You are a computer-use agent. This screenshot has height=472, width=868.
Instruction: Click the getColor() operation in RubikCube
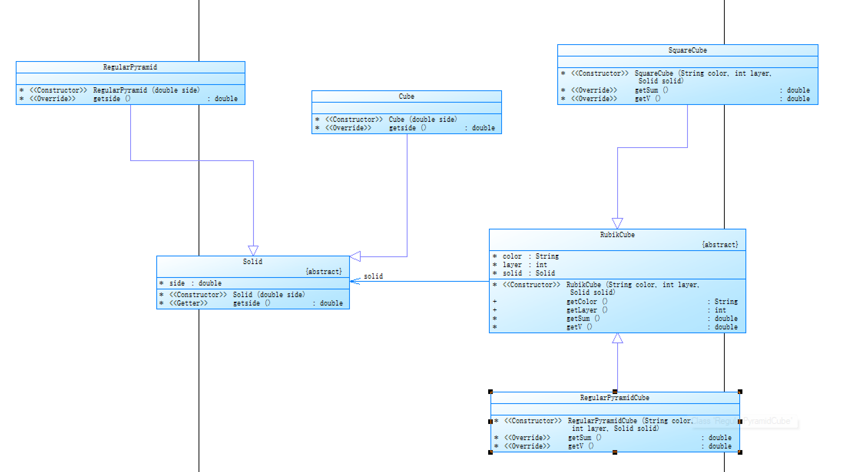click(x=586, y=302)
